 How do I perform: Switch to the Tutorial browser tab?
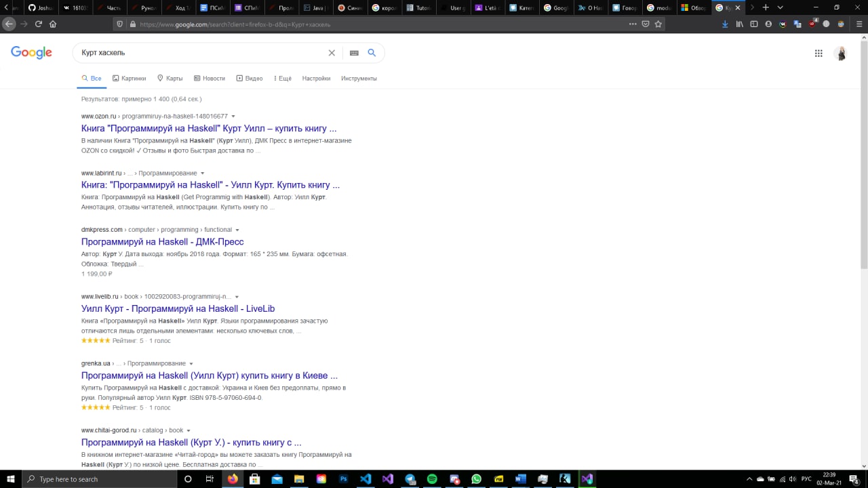[418, 7]
